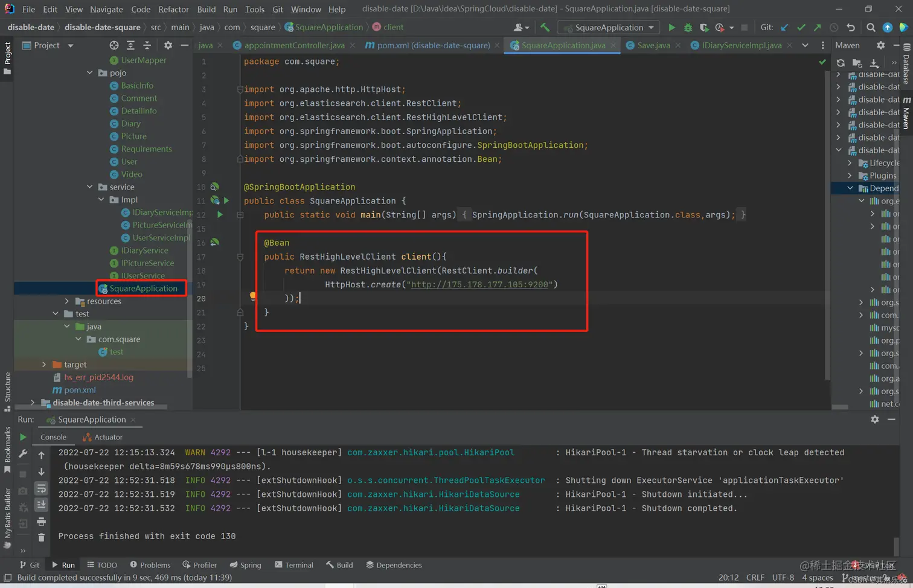Viewport: 913px width, 588px height.
Task: Toggle scroll to end in console
Action: (x=41, y=505)
